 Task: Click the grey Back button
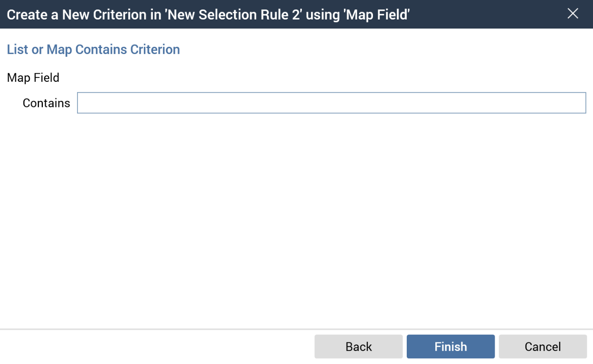(x=358, y=347)
